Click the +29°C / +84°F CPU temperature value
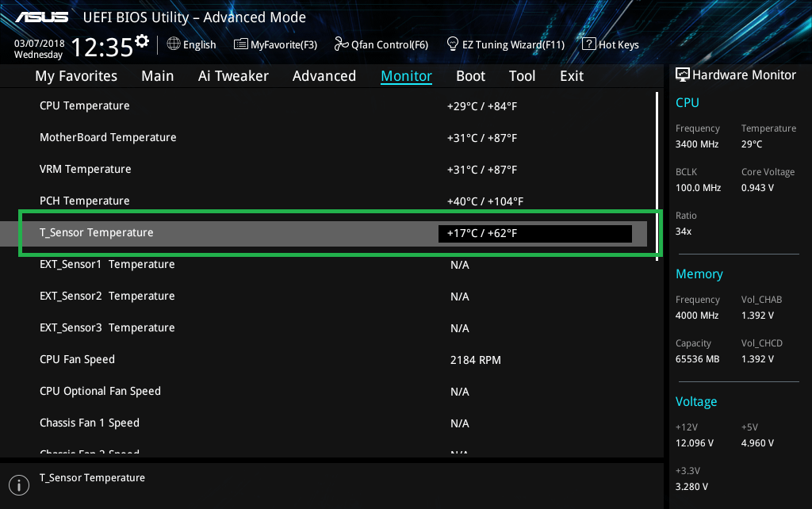This screenshot has width=812, height=509. [x=482, y=106]
